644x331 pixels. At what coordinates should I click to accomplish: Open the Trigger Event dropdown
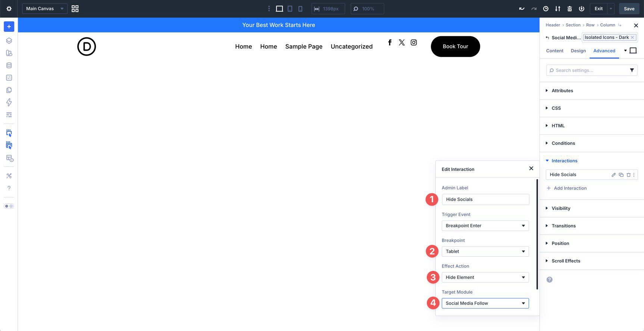pos(485,226)
